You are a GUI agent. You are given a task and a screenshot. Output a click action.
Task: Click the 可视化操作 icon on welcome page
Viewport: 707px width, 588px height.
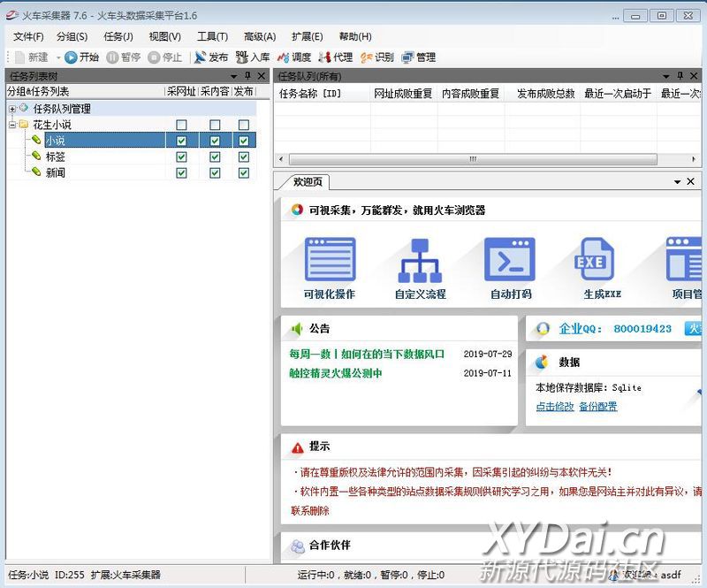(x=330, y=259)
